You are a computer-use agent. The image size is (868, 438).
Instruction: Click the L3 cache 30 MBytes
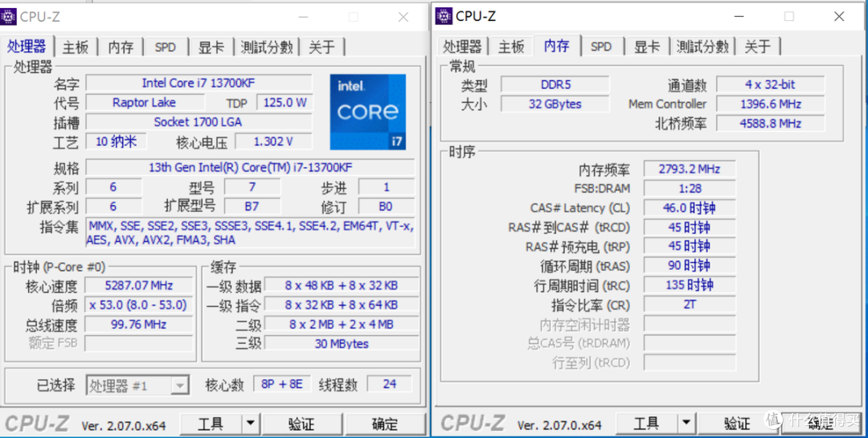pos(342,344)
